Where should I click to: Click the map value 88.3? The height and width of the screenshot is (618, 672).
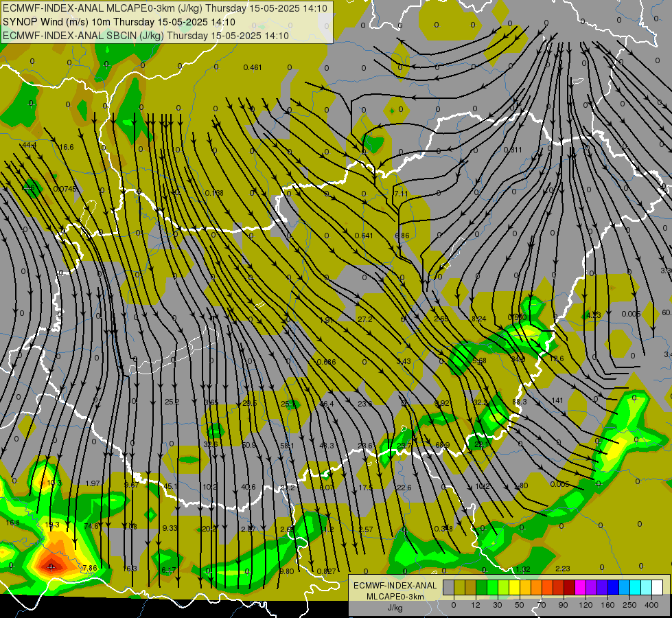[x=520, y=402]
